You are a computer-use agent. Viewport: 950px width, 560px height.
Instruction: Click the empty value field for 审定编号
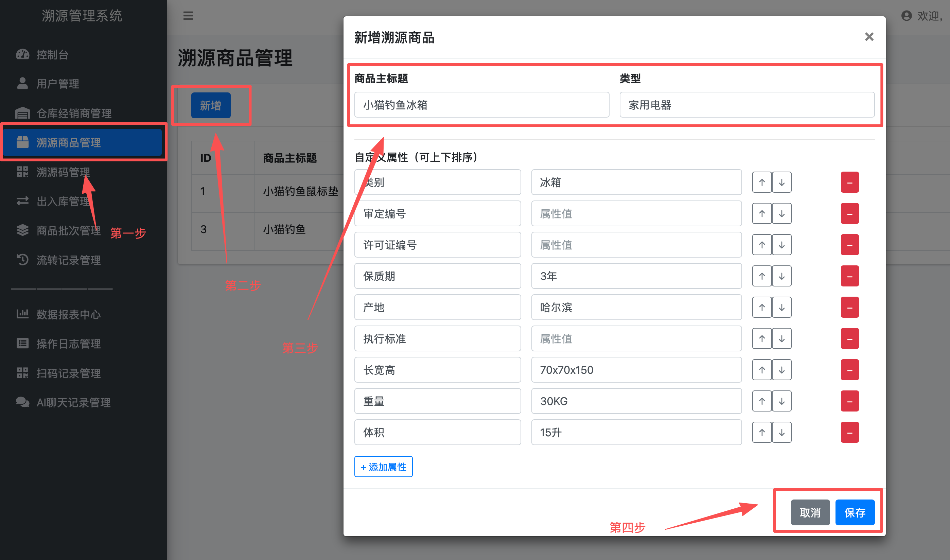click(636, 214)
